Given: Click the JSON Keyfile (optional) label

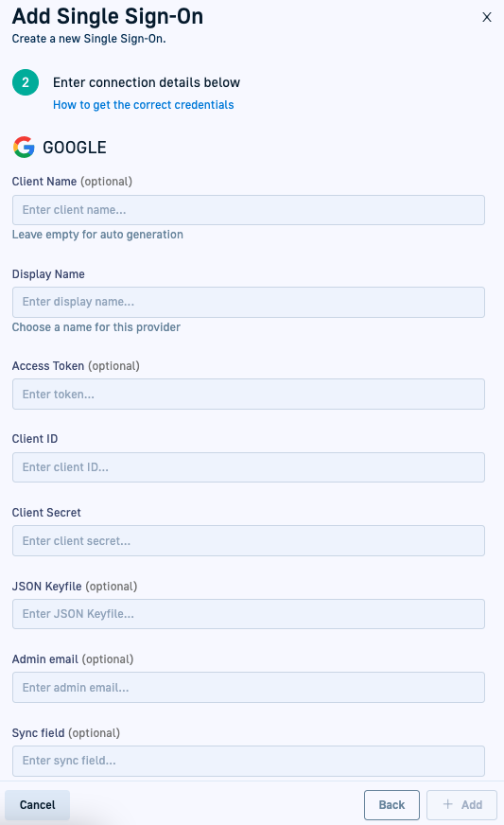Looking at the screenshot, I should coord(75,587).
